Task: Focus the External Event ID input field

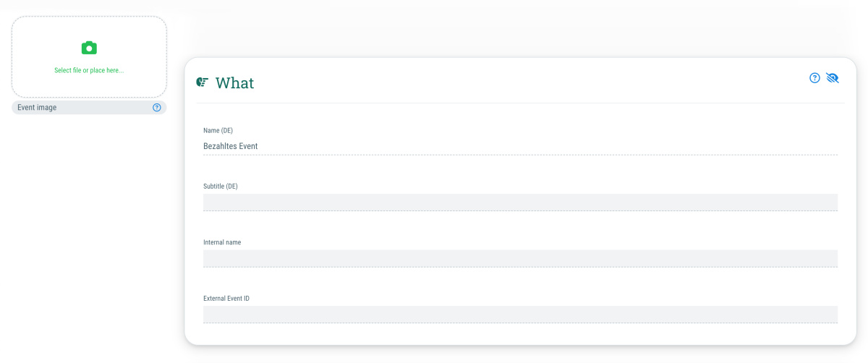Action: point(520,314)
